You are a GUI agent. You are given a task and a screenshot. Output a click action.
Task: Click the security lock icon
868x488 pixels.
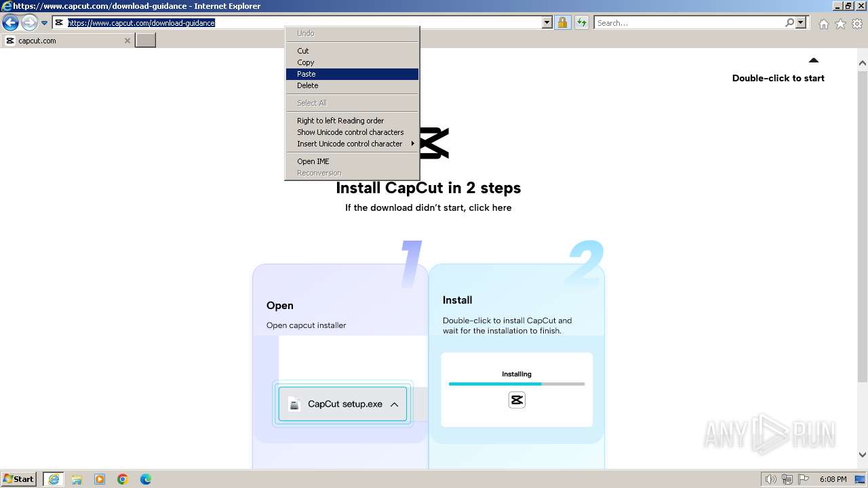[x=562, y=23]
